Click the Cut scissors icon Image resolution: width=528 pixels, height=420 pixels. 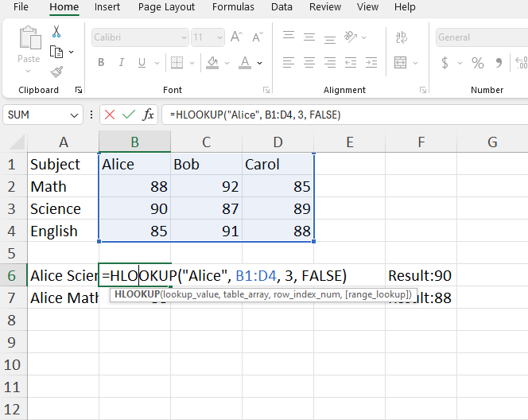[56, 32]
